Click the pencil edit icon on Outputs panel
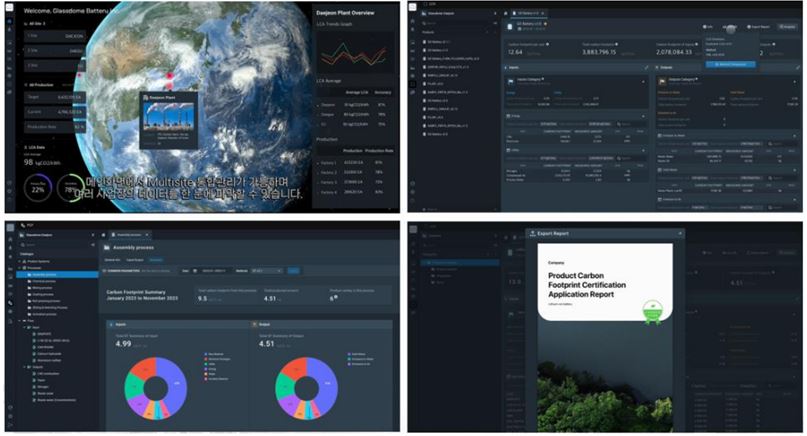Screen dimensions: 807x436 (x=796, y=68)
